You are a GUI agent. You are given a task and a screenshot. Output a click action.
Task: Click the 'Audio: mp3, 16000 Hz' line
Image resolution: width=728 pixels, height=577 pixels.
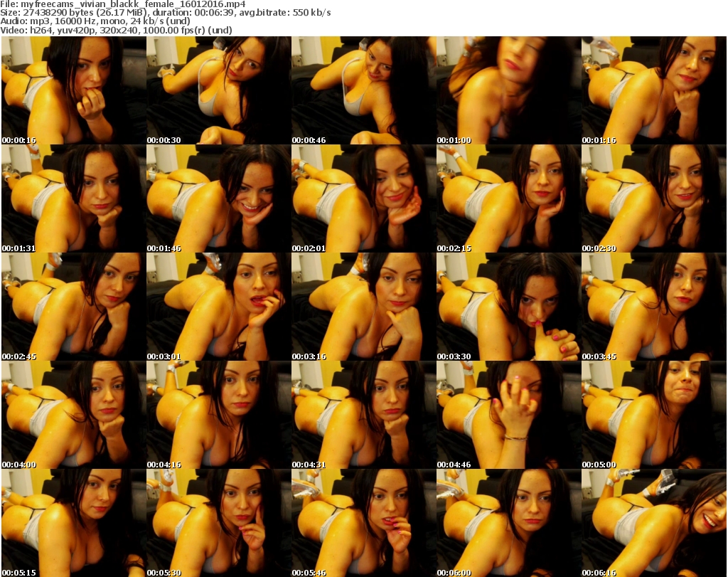pyautogui.click(x=95, y=21)
